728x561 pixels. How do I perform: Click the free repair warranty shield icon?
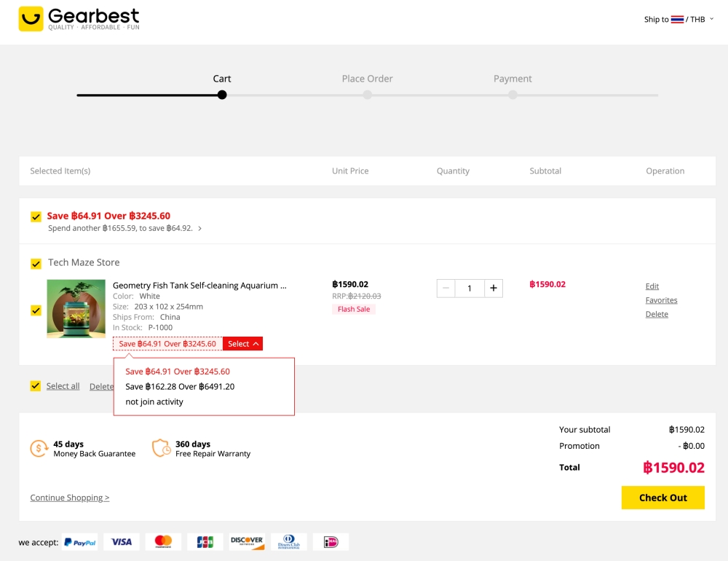(162, 448)
